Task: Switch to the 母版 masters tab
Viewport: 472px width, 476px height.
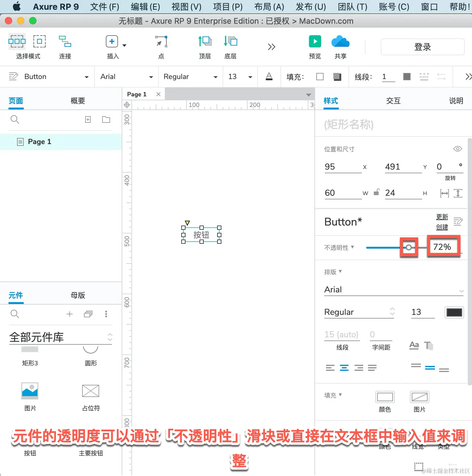Action: 78,295
